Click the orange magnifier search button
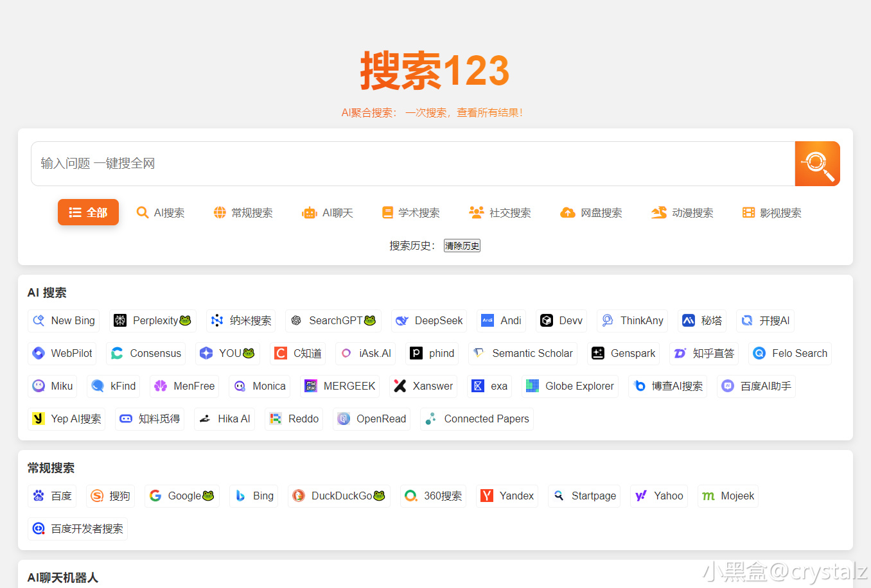Viewport: 871px width, 588px height. pyautogui.click(x=817, y=164)
